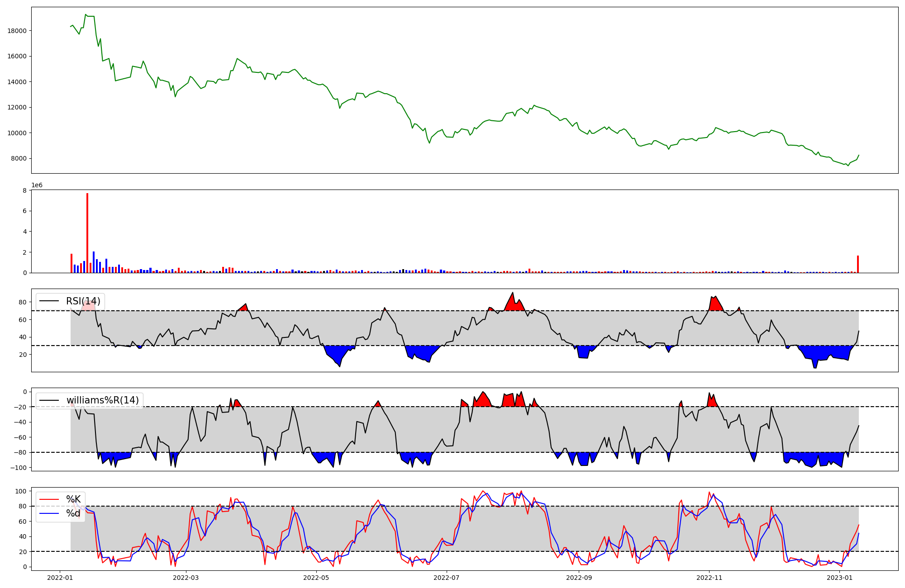The height and width of the screenshot is (588, 905).
Task: Click the tallest red volume bar
Action: point(87,233)
